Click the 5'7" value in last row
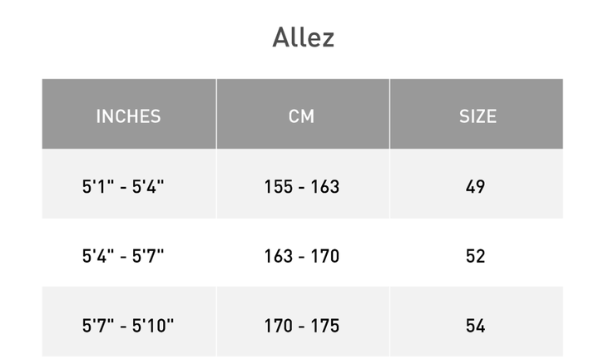This screenshot has height=364, width=599. click(x=98, y=325)
